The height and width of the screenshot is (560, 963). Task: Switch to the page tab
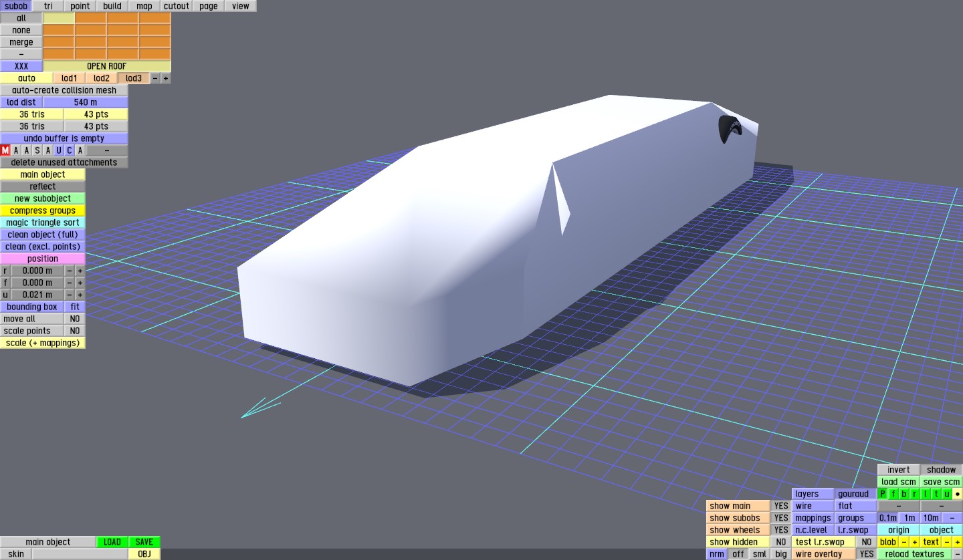pyautogui.click(x=209, y=6)
